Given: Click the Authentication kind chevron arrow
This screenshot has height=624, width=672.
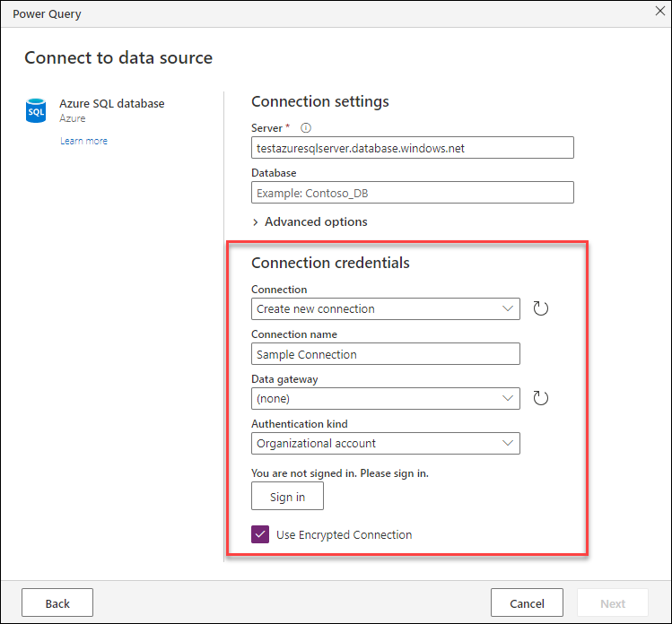Looking at the screenshot, I should coord(509,443).
